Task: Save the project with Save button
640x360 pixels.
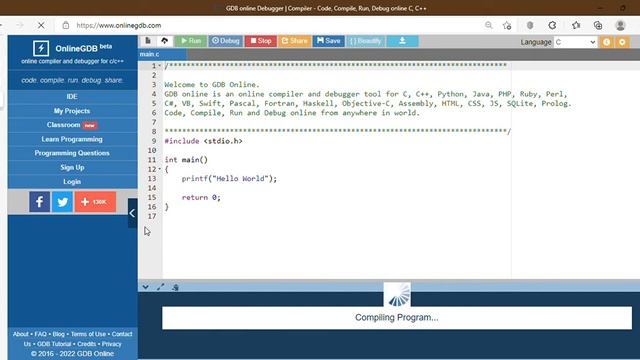Action: pyautogui.click(x=328, y=41)
